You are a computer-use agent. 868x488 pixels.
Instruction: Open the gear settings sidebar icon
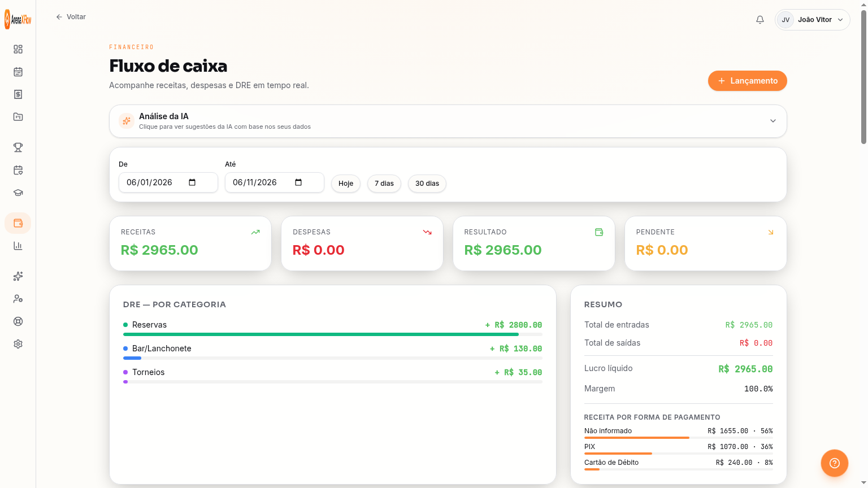point(18,344)
